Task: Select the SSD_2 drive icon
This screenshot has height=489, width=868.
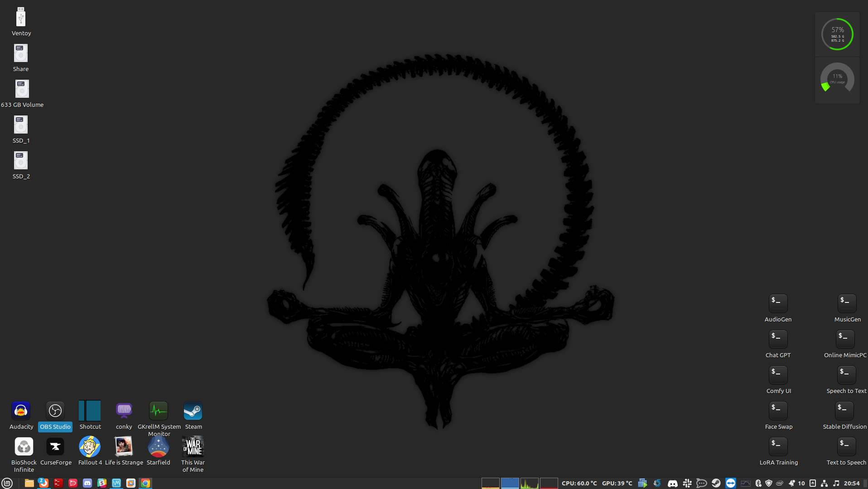Action: pos(21,165)
